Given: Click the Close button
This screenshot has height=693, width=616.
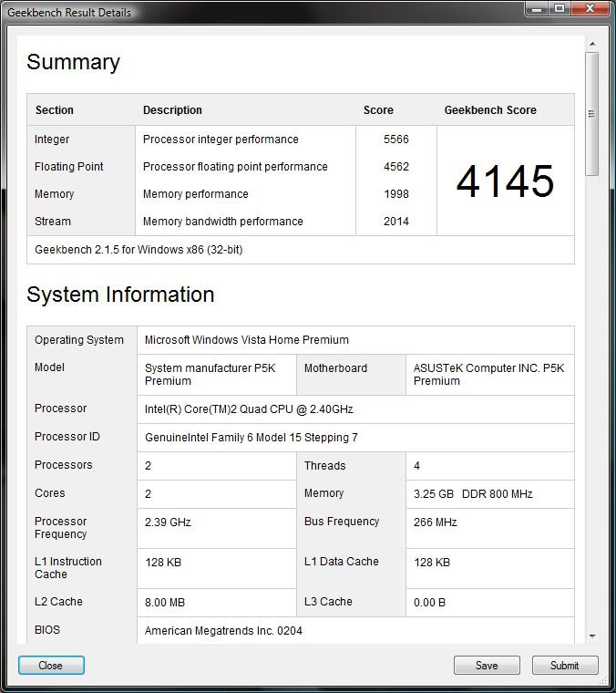Looking at the screenshot, I should tap(51, 665).
